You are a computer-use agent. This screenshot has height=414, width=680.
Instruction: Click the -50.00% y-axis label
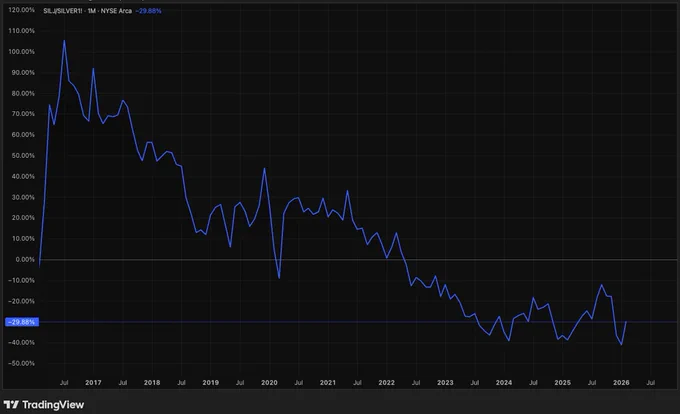21,363
